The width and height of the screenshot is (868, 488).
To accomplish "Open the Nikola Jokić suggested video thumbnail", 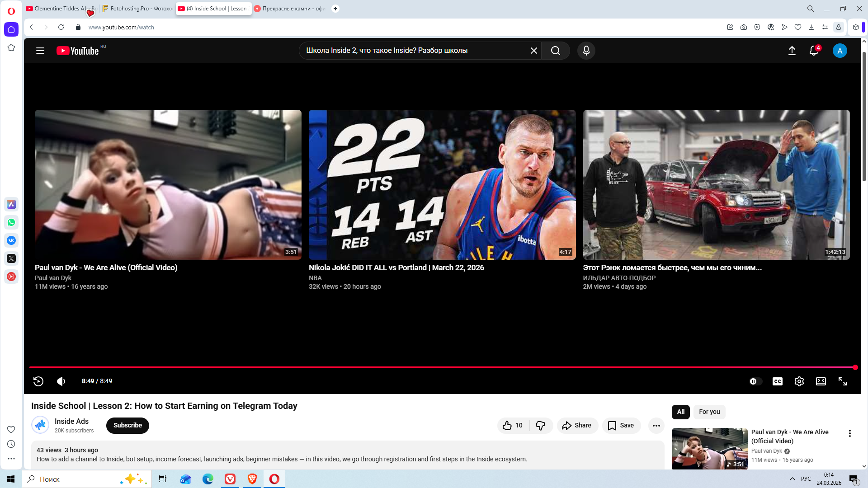I will coord(442,184).
